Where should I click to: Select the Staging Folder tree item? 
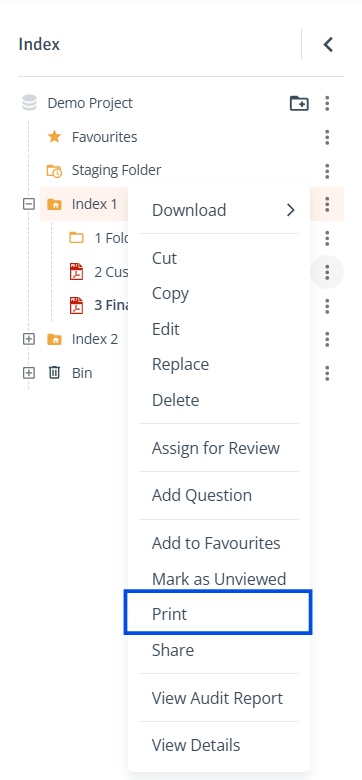click(x=116, y=170)
